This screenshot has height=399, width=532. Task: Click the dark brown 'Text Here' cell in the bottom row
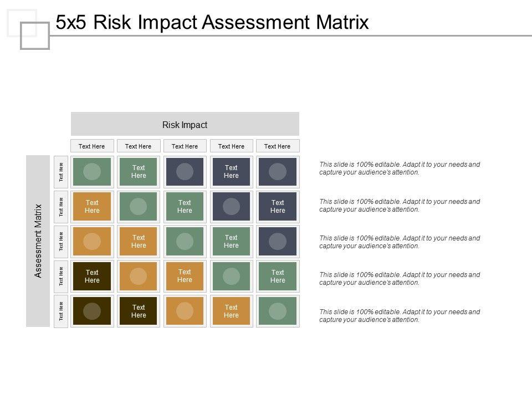coord(139,311)
